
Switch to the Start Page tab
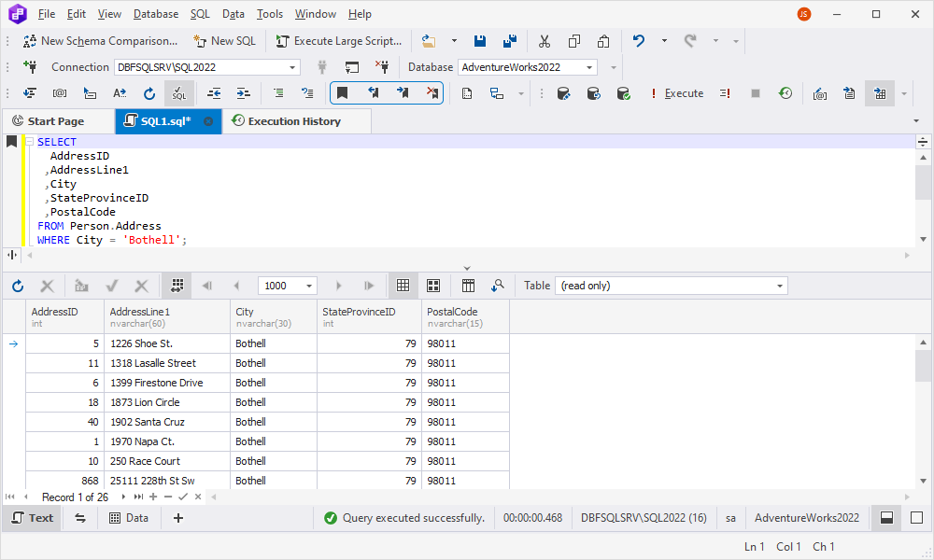pos(58,121)
